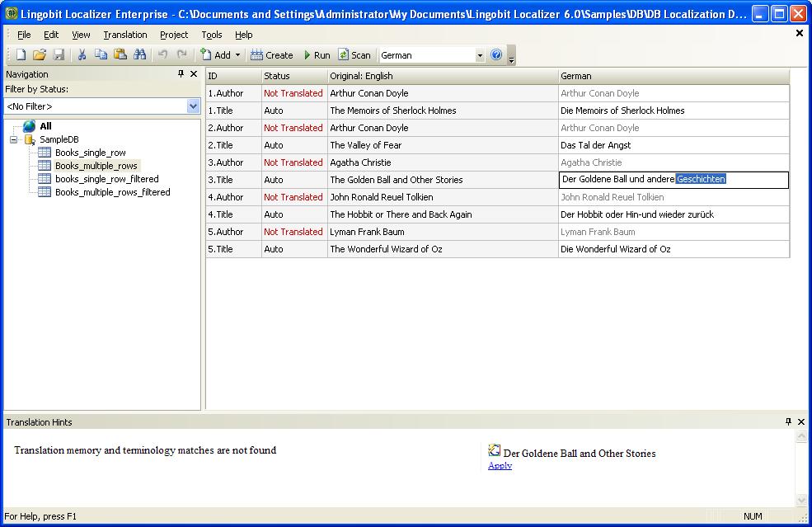Image resolution: width=812 pixels, height=527 pixels.
Task: Click the Paste toolbar icon
Action: 120,54
